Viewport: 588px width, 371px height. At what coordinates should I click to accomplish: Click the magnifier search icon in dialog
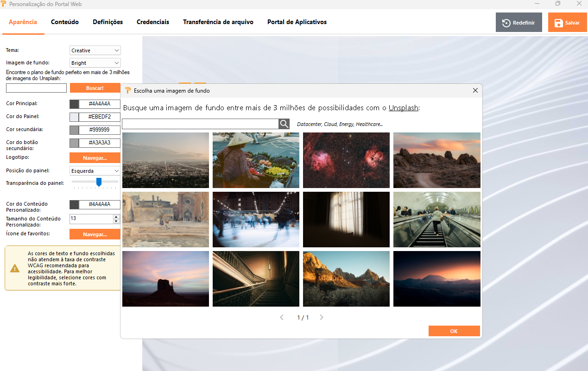[x=284, y=124]
